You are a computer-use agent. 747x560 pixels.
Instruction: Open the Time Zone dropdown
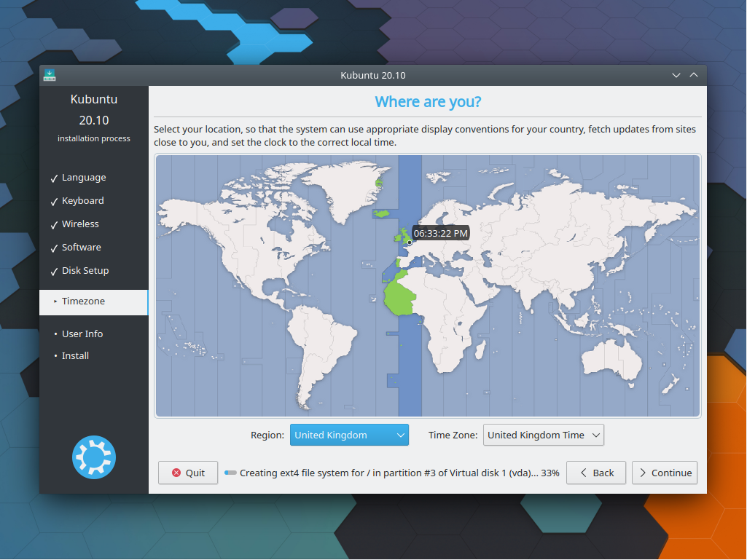(544, 435)
